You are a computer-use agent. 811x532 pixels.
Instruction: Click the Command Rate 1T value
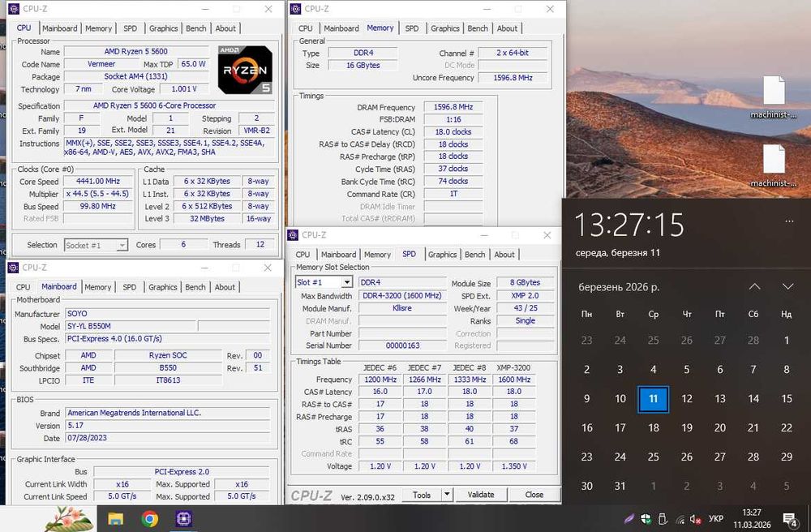point(453,194)
